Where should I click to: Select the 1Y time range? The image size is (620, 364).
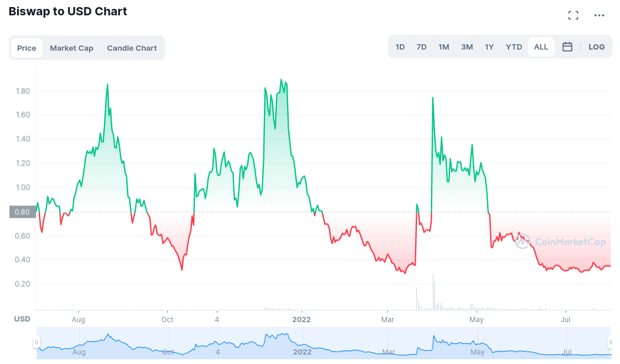pyautogui.click(x=489, y=47)
